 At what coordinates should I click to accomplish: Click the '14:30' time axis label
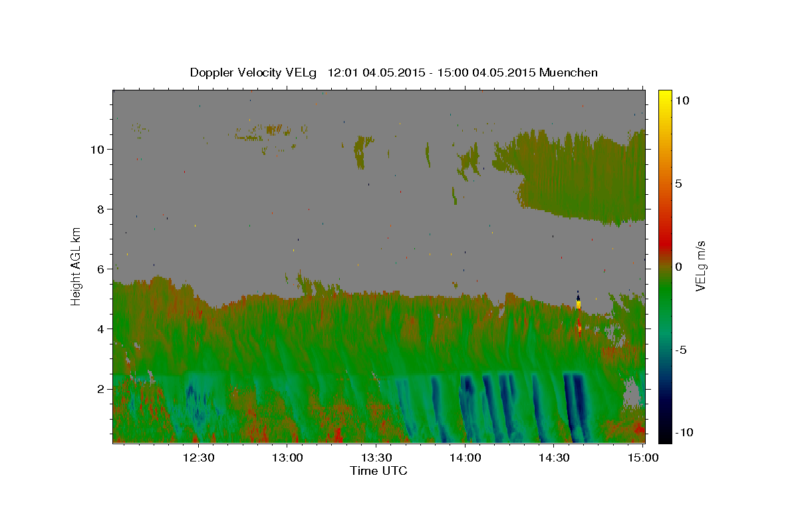[554, 458]
